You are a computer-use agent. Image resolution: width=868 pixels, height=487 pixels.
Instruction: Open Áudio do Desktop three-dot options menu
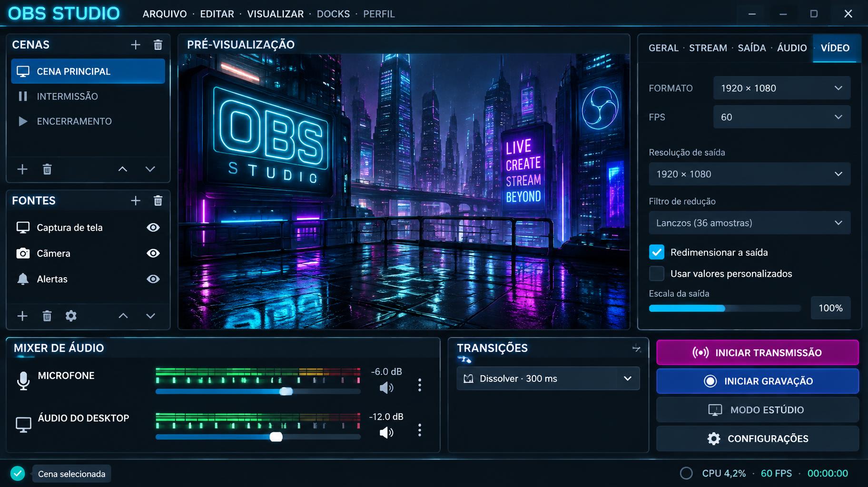point(419,430)
